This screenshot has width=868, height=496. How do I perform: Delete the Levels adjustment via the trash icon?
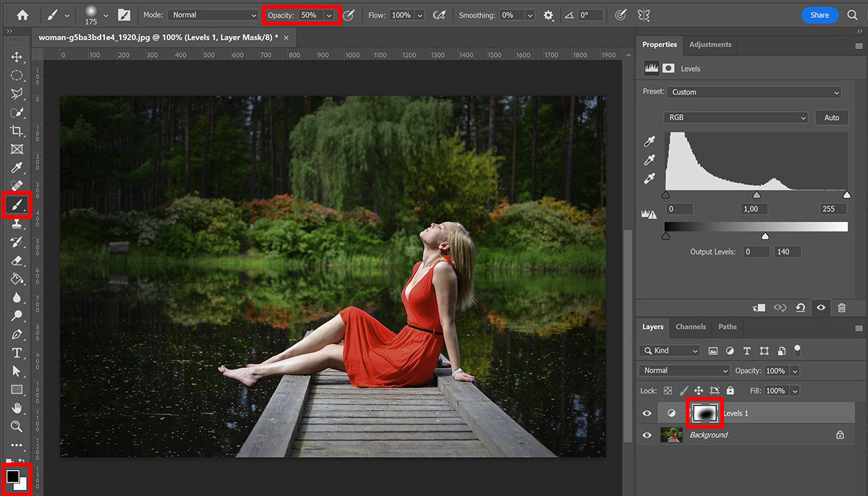click(x=841, y=307)
